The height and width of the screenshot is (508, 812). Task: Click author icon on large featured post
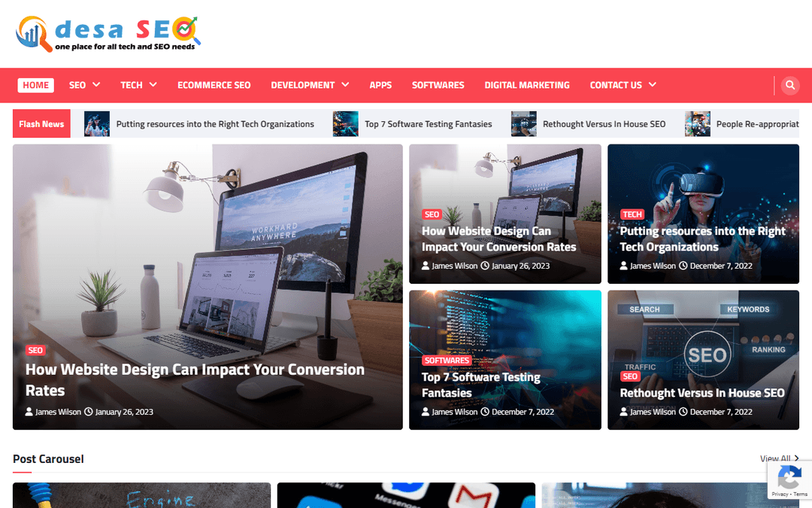click(29, 412)
